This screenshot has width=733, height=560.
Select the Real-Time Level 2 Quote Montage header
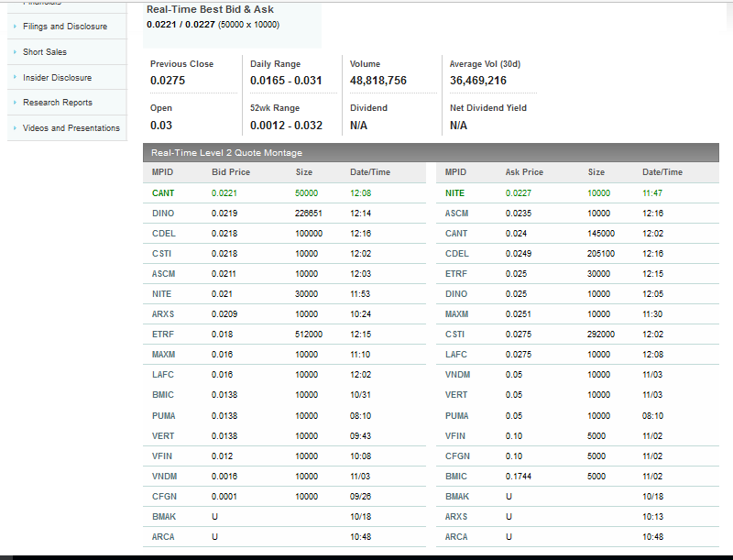(x=226, y=153)
